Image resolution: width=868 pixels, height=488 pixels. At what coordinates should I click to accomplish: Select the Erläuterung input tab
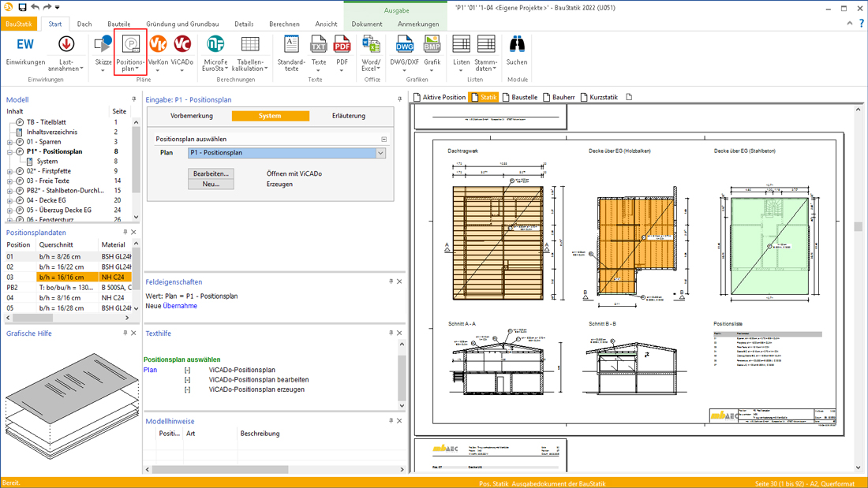(349, 116)
